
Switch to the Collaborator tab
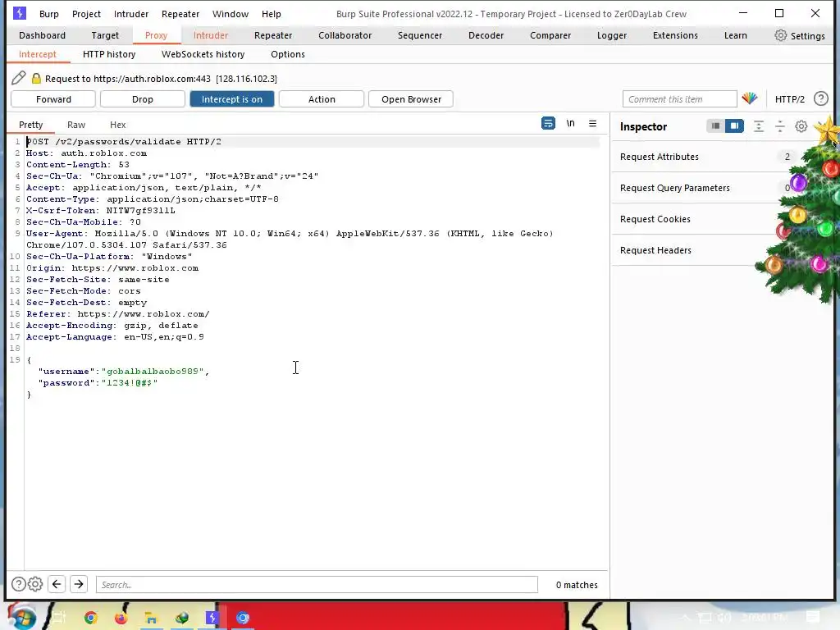(x=345, y=35)
